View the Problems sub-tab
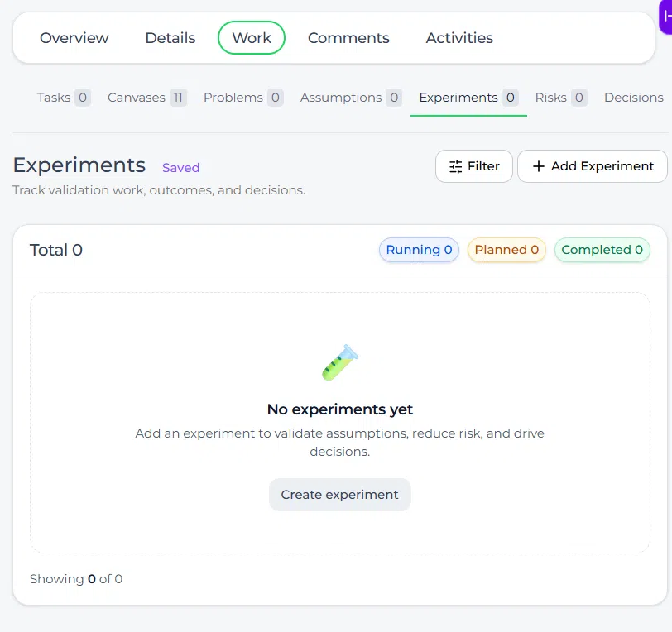Viewport: 672px width, 632px height. click(x=243, y=98)
